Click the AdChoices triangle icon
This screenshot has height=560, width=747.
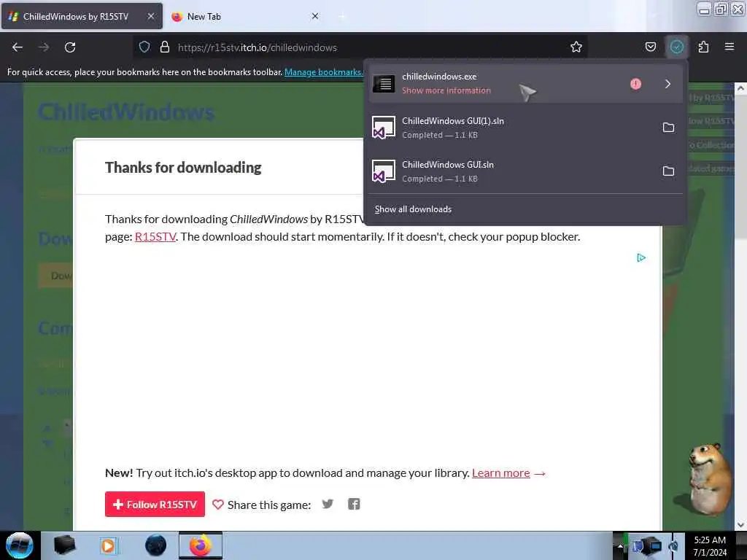pyautogui.click(x=641, y=257)
